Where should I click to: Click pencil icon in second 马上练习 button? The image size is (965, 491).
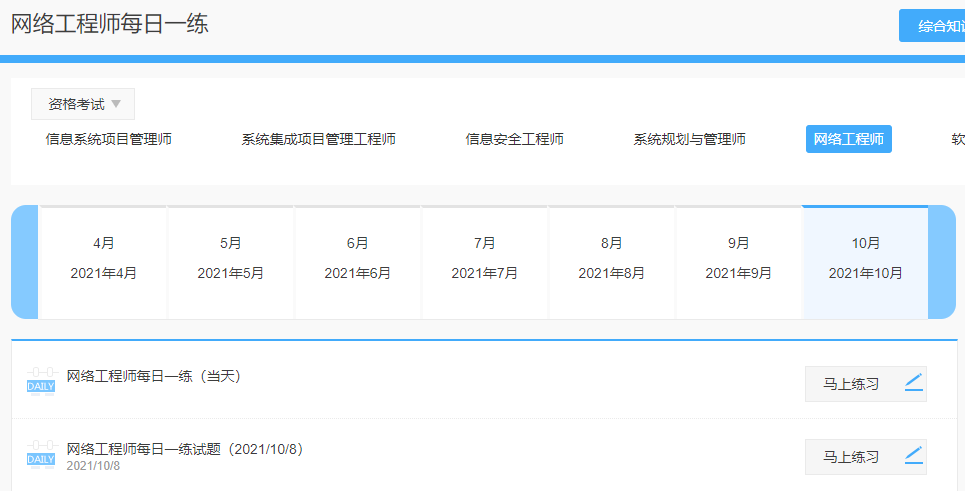tap(913, 456)
